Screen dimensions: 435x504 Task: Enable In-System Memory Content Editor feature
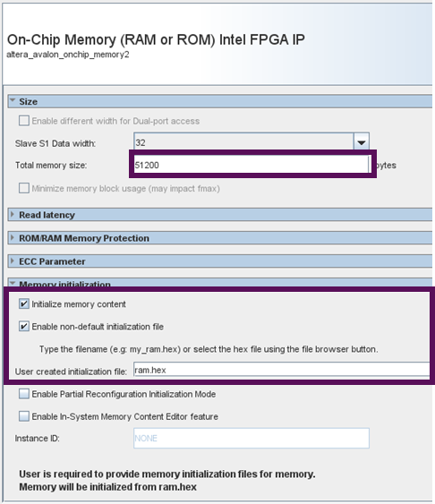[24, 416]
